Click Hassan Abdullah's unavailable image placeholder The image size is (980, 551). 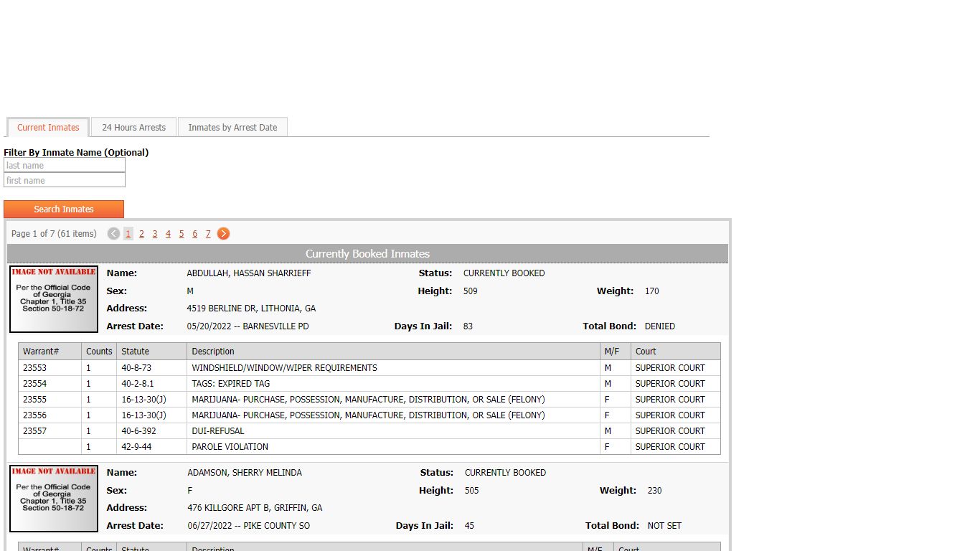click(54, 299)
